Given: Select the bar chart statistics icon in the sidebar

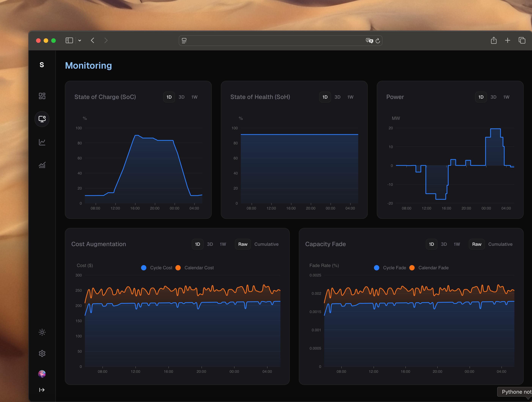Looking at the screenshot, I should [42, 165].
